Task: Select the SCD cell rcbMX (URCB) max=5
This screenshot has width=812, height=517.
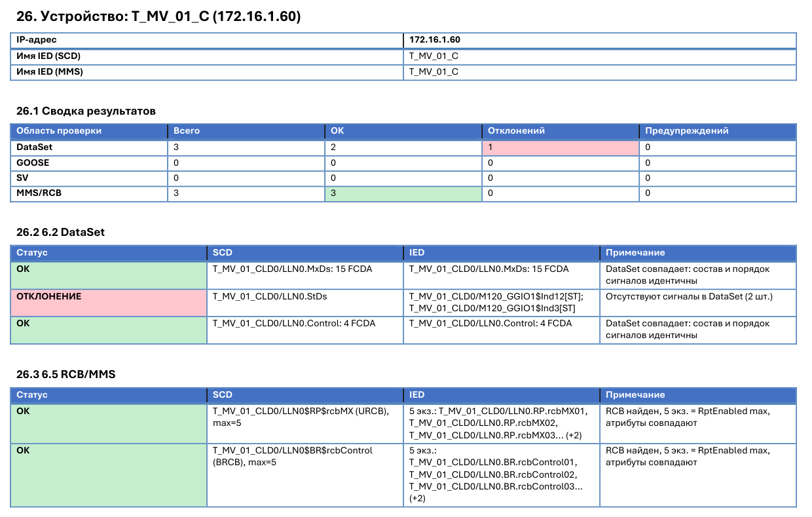Action: pos(305,424)
